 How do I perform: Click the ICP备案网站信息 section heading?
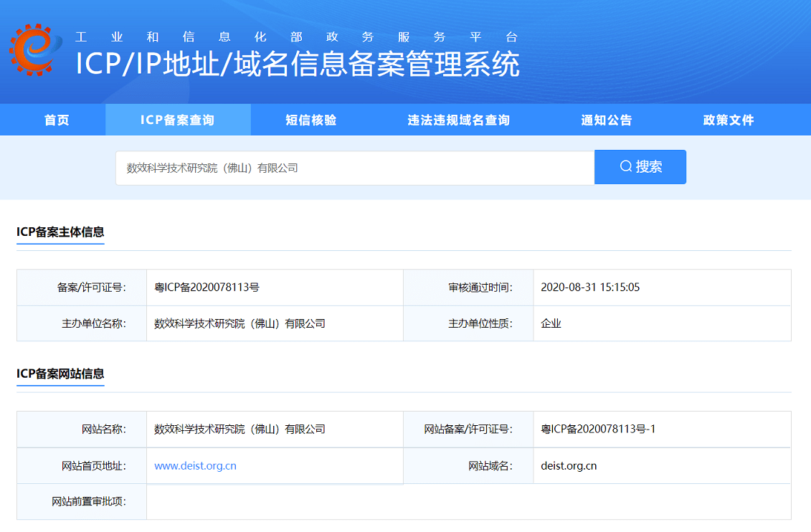(60, 374)
